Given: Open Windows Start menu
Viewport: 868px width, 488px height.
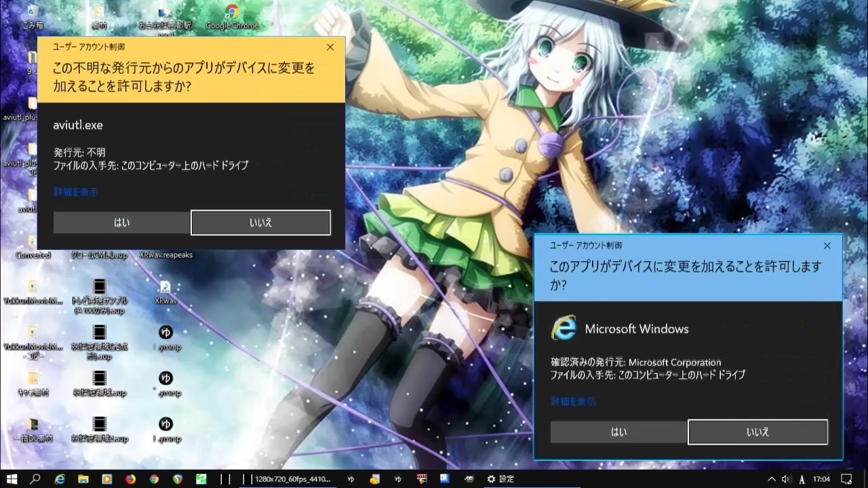Looking at the screenshot, I should click(x=12, y=479).
